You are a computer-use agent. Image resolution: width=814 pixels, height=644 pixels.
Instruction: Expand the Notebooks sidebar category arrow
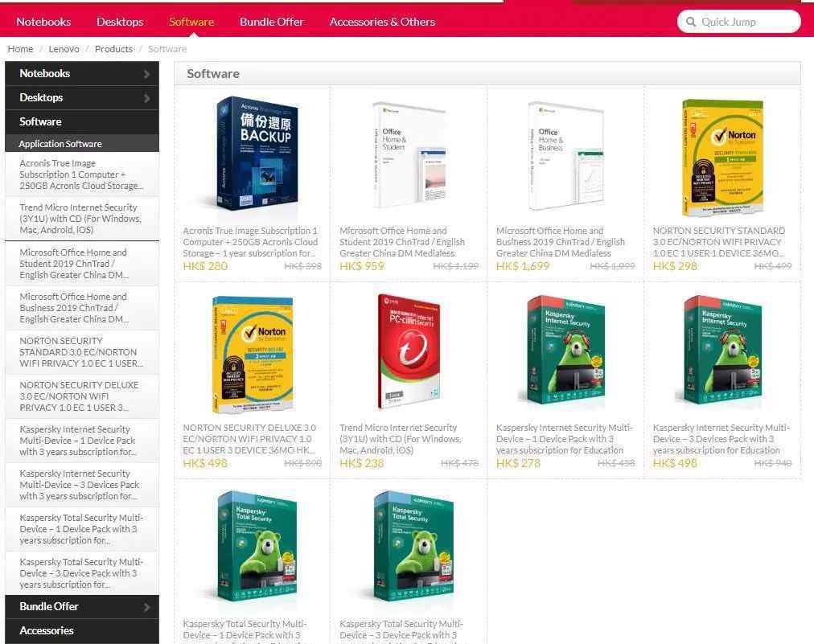click(147, 74)
